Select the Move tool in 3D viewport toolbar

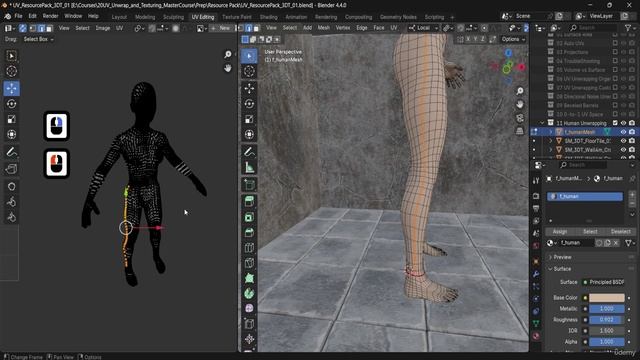tap(249, 88)
